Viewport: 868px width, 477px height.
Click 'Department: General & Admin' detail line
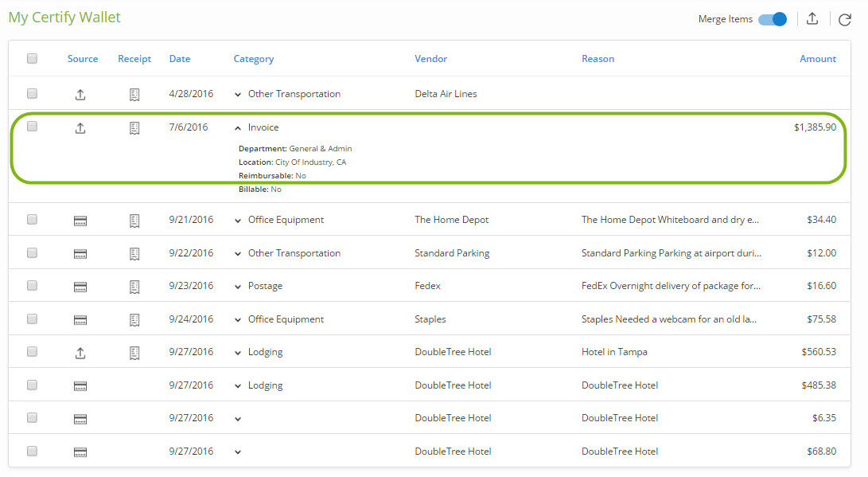click(295, 148)
